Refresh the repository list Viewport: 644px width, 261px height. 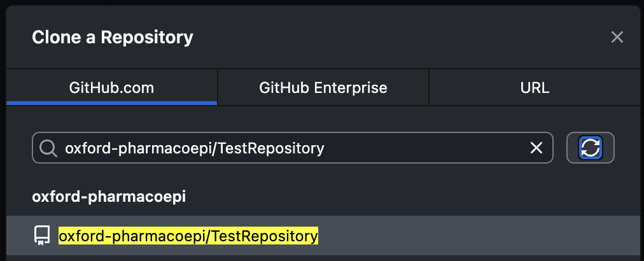coord(590,148)
